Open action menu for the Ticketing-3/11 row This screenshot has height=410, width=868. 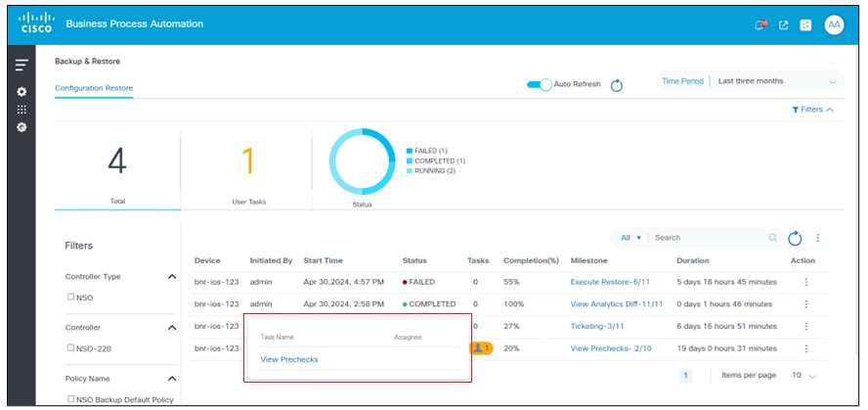click(806, 327)
